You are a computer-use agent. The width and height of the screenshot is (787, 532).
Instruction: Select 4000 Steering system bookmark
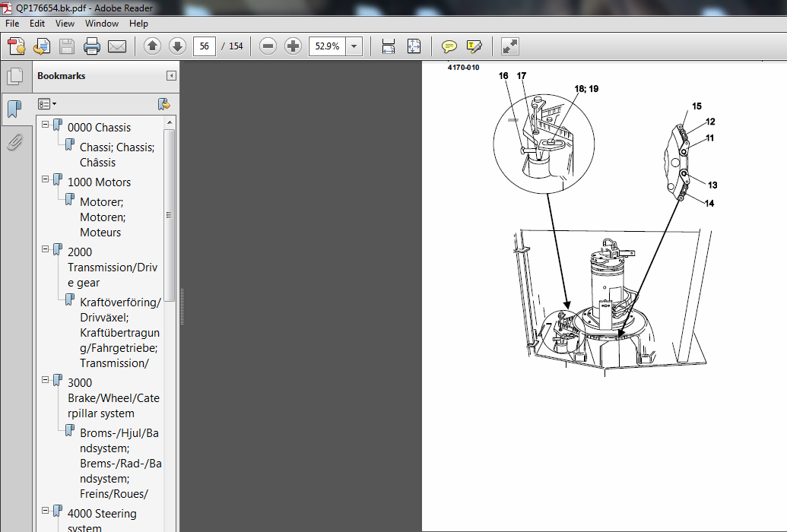(x=102, y=520)
